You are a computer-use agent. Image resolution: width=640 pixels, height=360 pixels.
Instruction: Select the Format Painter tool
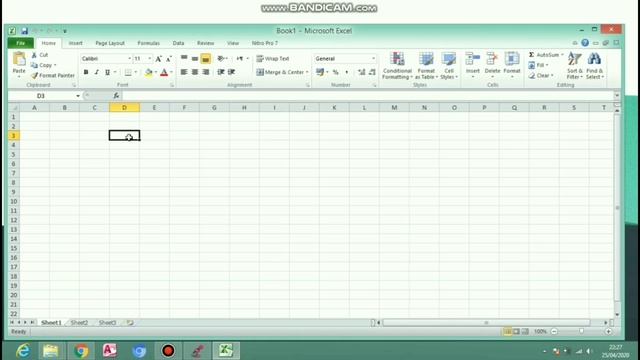(x=53, y=76)
